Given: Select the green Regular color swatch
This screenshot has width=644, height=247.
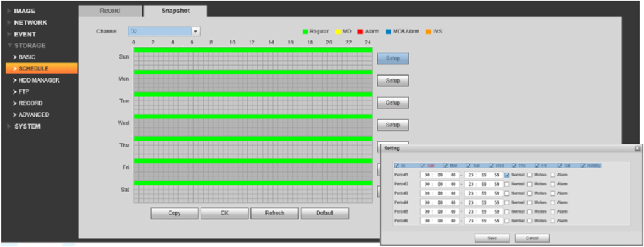Looking at the screenshot, I should pos(305,32).
